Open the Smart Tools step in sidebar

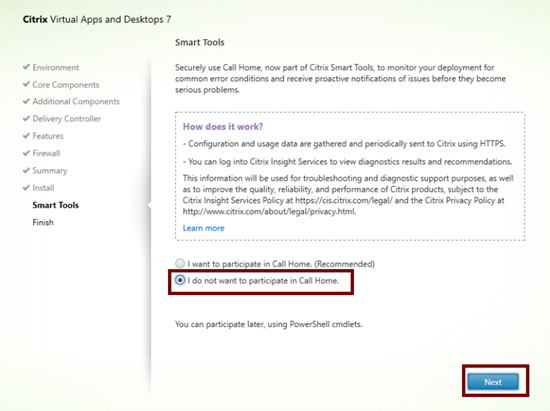pyautogui.click(x=56, y=205)
